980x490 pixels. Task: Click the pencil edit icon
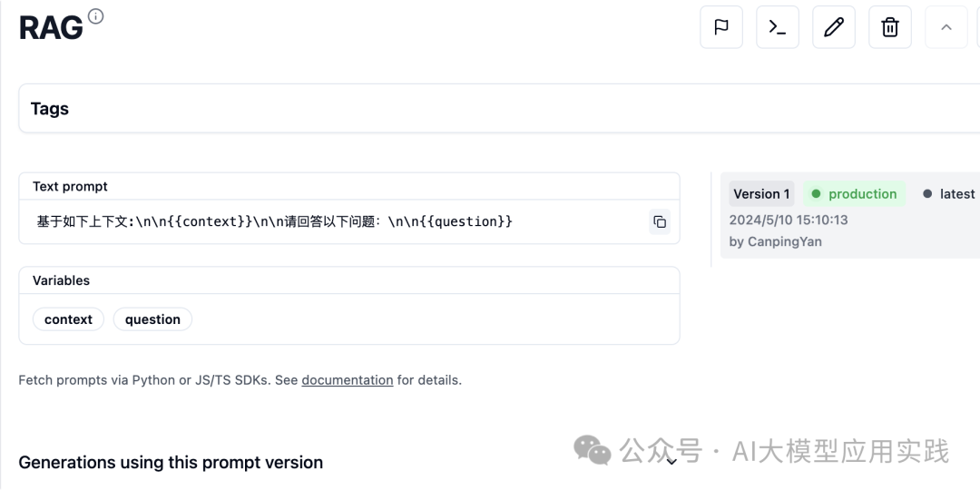(x=834, y=27)
